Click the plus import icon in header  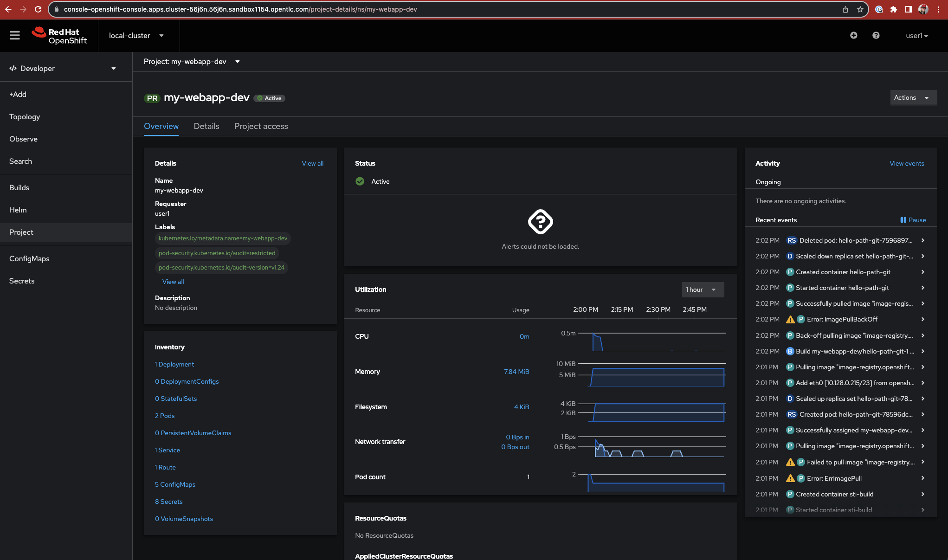pyautogui.click(x=853, y=35)
